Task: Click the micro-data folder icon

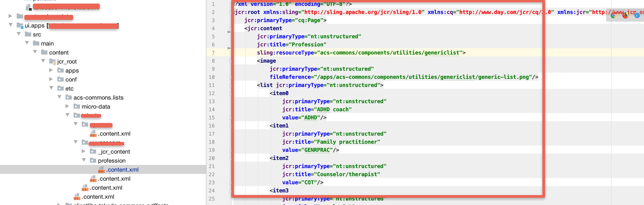Action: pos(77,106)
